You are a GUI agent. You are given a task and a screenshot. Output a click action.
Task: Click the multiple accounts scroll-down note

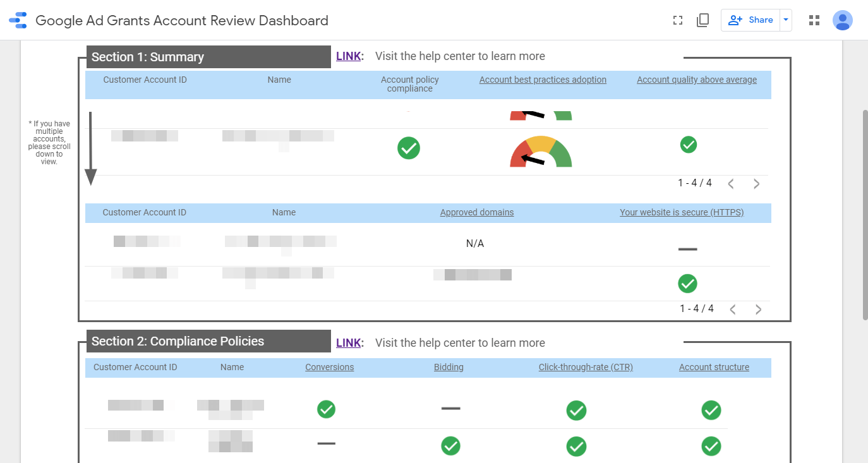click(x=49, y=143)
